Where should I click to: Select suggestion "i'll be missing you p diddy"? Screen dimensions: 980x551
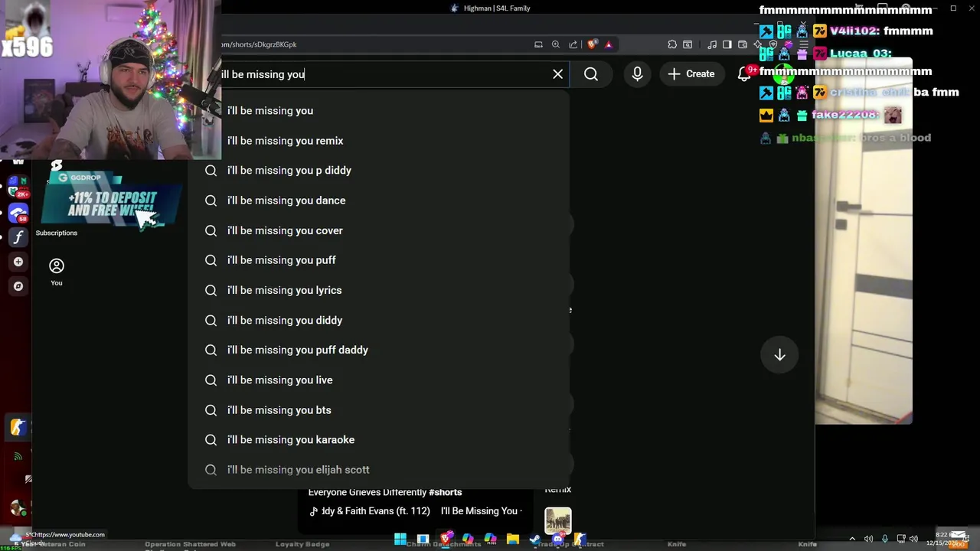[x=379, y=171]
